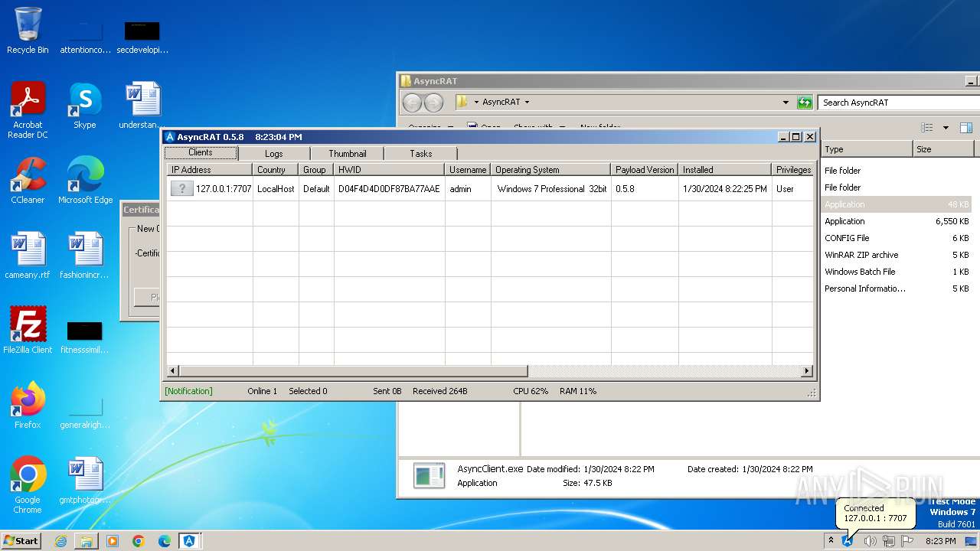Open the Recycle Bin desktop icon
980x551 pixels.
(28, 31)
